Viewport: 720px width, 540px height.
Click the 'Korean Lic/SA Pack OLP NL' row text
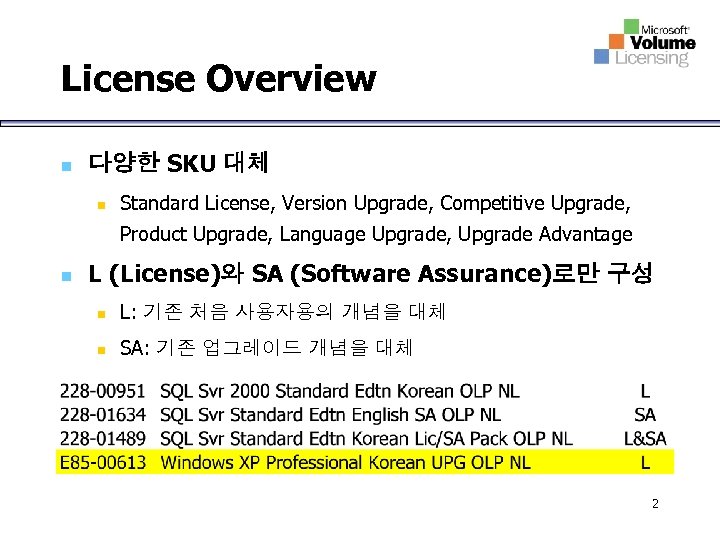pyautogui.click(x=366, y=439)
